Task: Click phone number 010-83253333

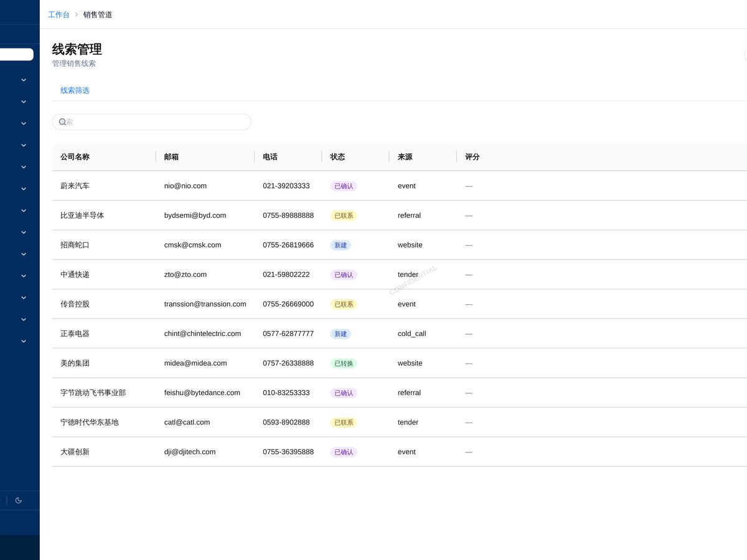Action: [x=286, y=393]
